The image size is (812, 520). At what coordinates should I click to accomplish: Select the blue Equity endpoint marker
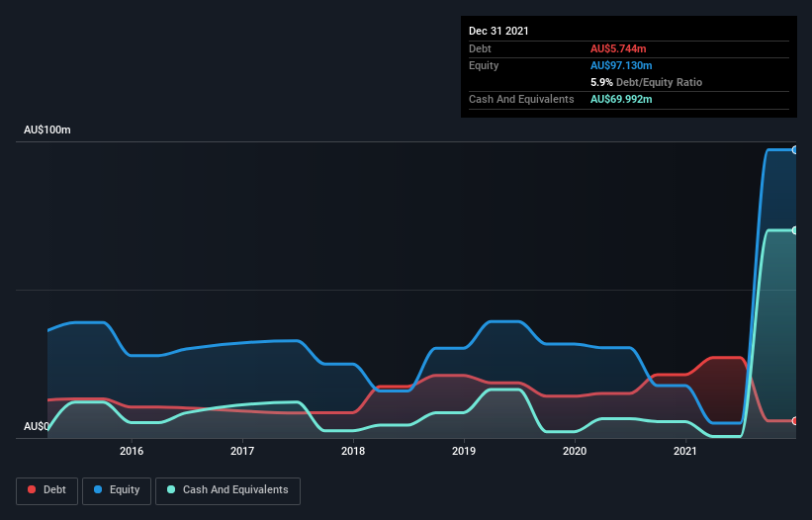coord(795,150)
